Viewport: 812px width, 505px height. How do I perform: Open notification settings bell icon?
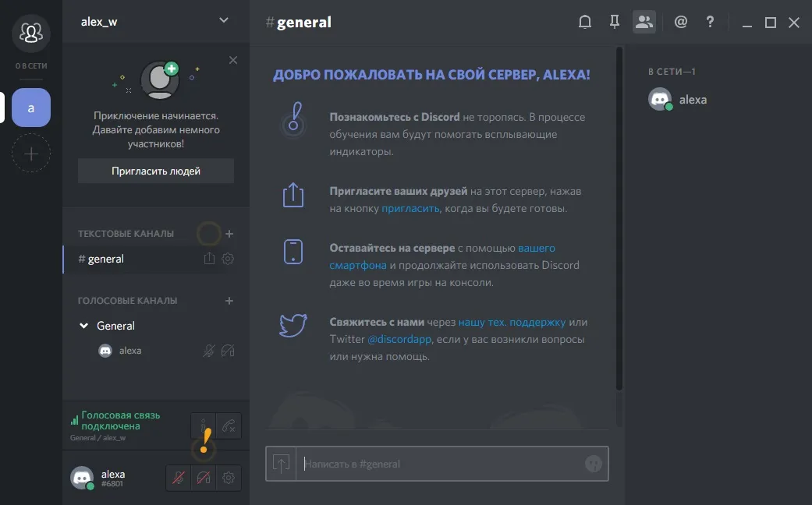(x=585, y=22)
